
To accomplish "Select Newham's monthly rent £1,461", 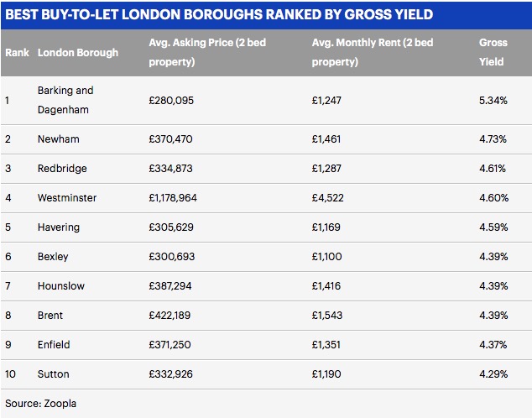I will (326, 139).
